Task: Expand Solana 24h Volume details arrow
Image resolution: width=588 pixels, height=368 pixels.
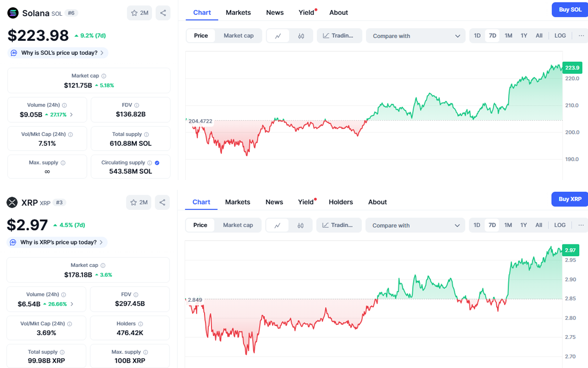Action: point(72,115)
